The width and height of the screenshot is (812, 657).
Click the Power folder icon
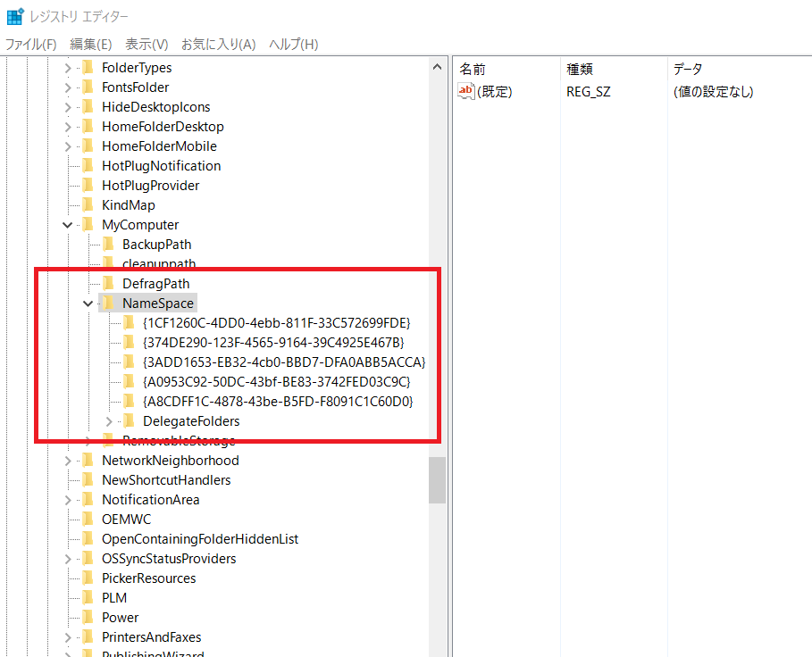click(88, 618)
